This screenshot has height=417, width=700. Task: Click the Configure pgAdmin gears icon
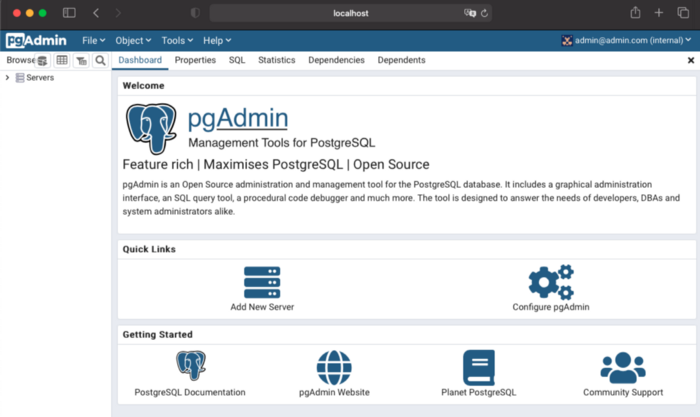(x=551, y=282)
